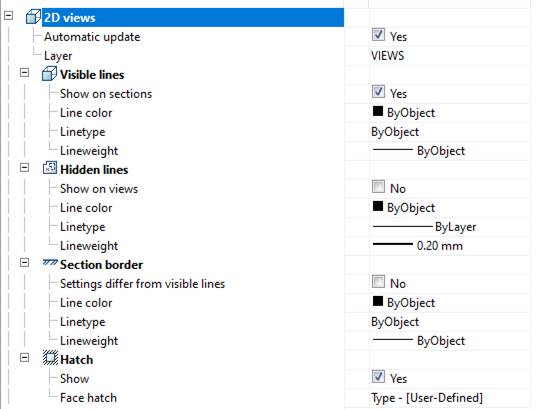Collapse the Section border group
536x409 pixels.
click(x=24, y=263)
